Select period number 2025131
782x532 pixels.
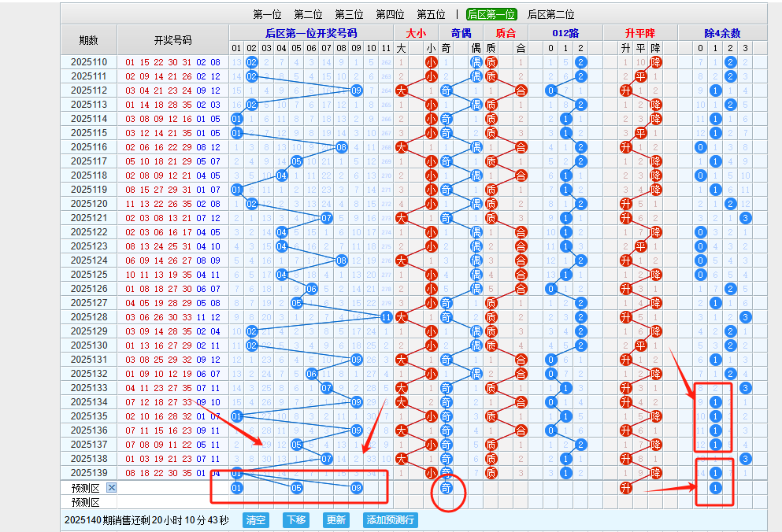pos(89,360)
